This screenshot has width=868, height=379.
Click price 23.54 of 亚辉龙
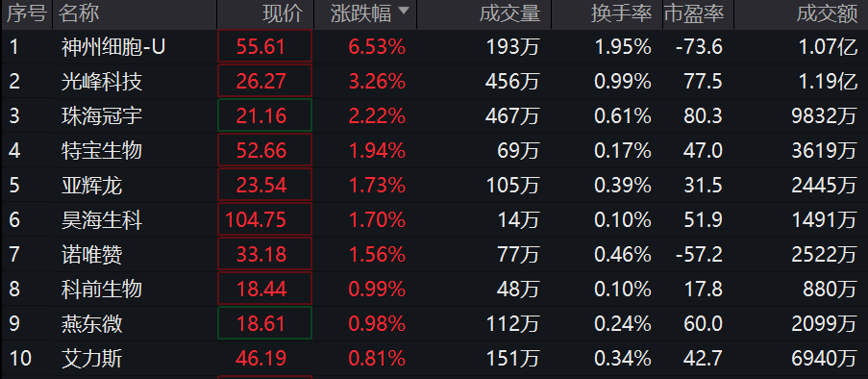coord(261,185)
